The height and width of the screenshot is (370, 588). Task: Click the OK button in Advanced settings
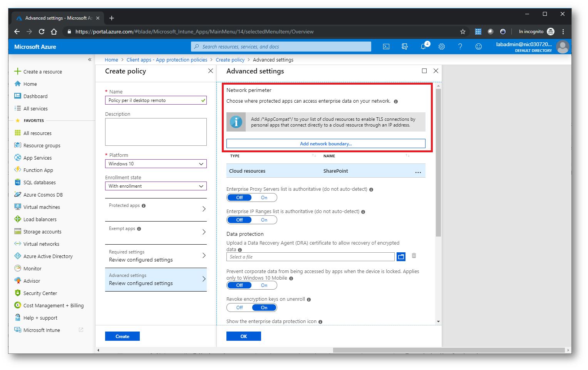(244, 336)
